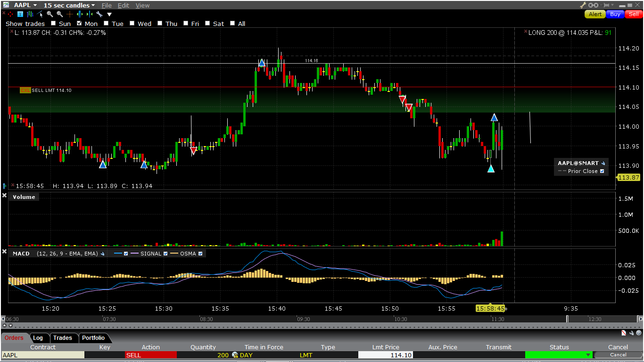Open the File menu
The width and height of the screenshot is (644, 362).
[x=107, y=5]
